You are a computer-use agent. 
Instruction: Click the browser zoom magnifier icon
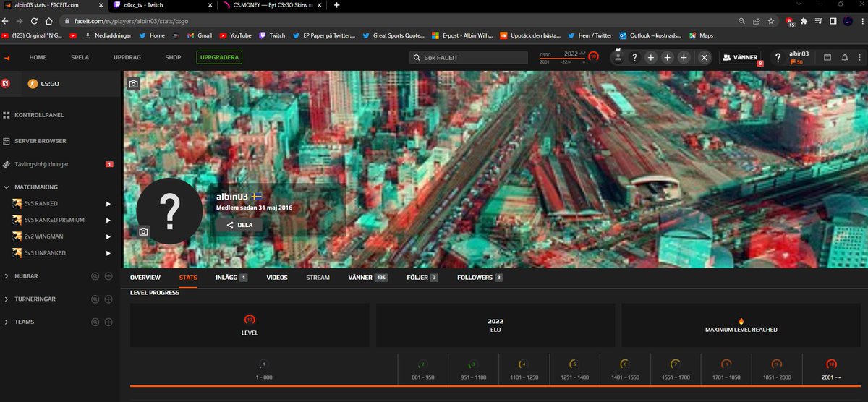coord(741,21)
